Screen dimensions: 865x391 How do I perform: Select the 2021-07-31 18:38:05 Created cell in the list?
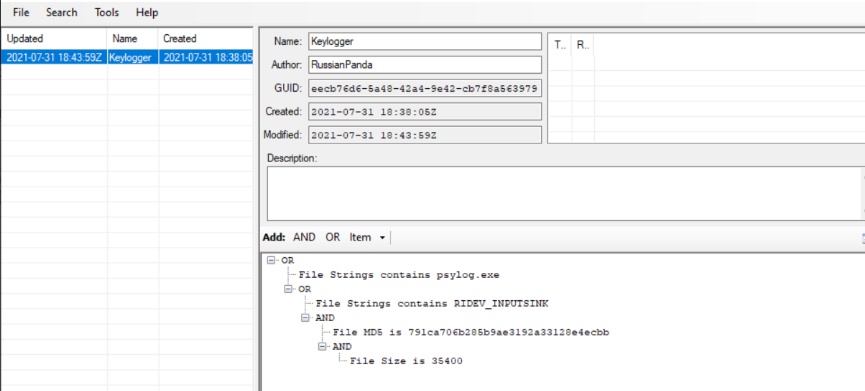tap(207, 57)
